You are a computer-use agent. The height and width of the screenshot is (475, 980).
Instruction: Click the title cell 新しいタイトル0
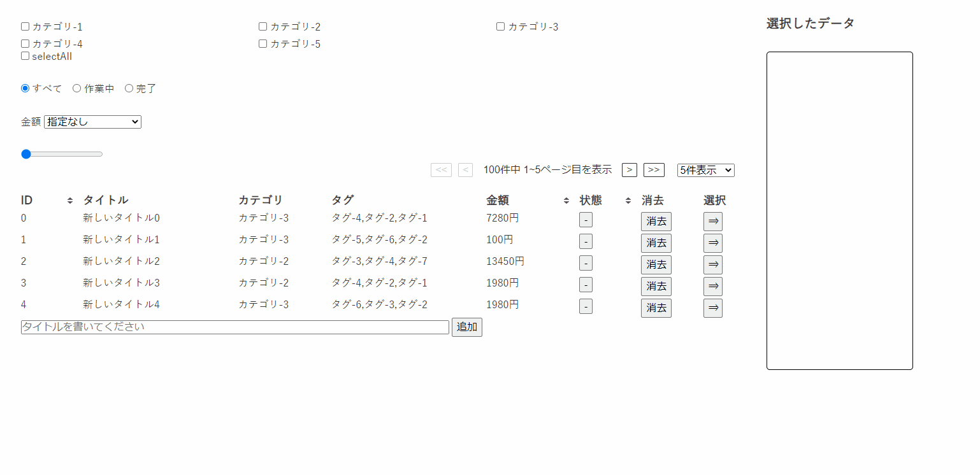coord(121,218)
